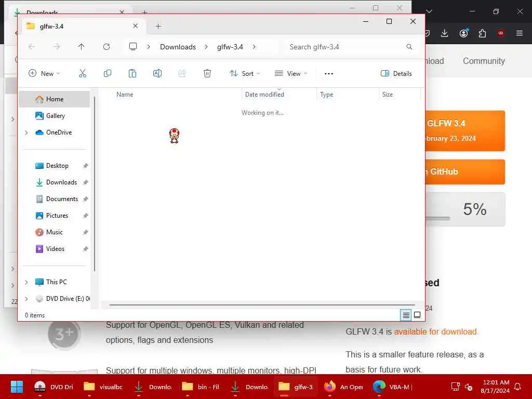Open Music quick access folder
Viewport: 532px width, 399px height.
pos(54,232)
